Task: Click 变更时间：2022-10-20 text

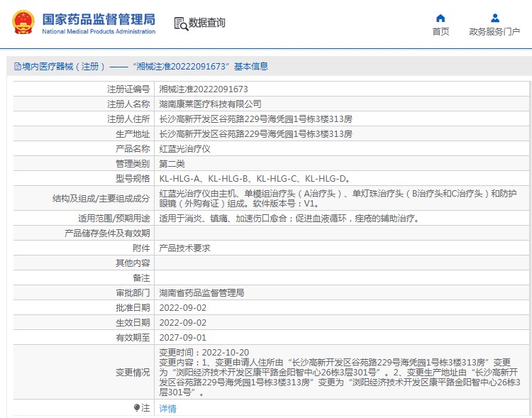Action: tap(204, 353)
